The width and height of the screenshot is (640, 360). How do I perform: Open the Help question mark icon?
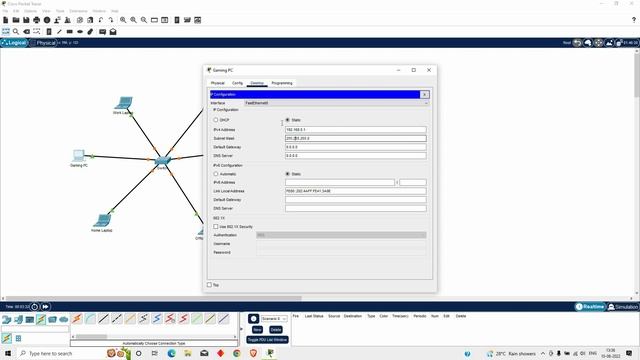coord(633,20)
